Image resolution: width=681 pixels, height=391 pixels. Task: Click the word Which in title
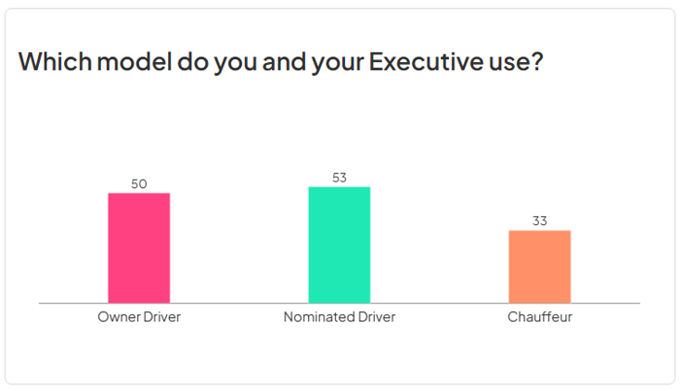55,62
